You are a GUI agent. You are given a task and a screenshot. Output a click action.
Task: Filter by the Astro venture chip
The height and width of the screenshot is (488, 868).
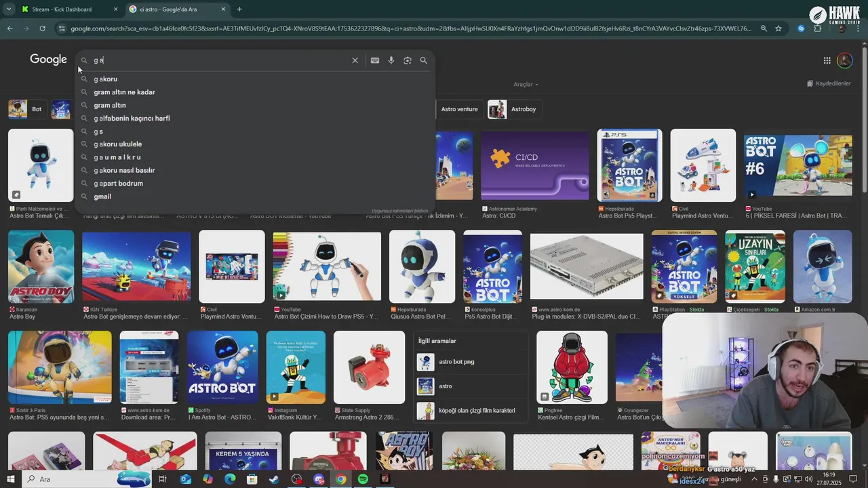(x=459, y=109)
